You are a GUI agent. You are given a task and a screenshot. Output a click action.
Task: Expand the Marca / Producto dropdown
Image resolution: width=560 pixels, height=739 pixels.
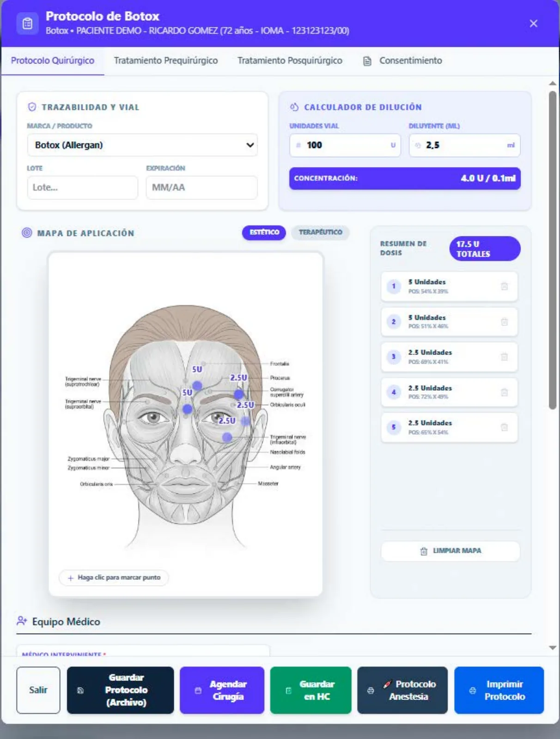click(142, 145)
